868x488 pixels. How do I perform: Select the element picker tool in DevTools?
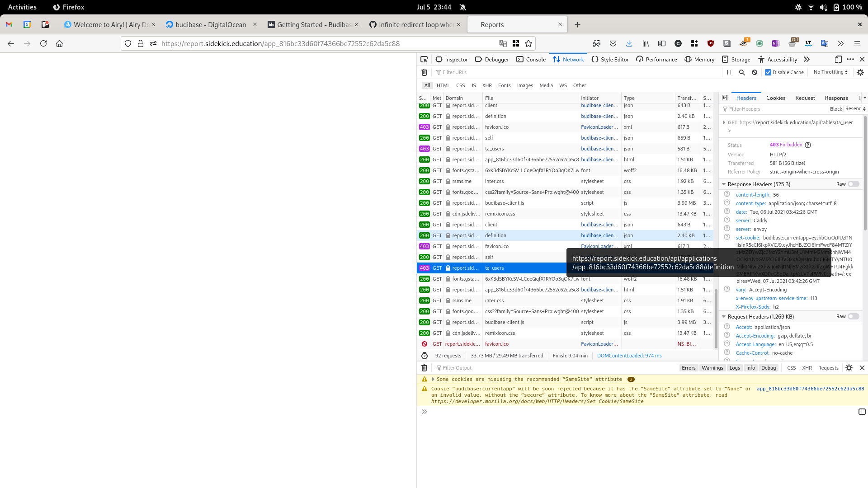click(x=424, y=59)
